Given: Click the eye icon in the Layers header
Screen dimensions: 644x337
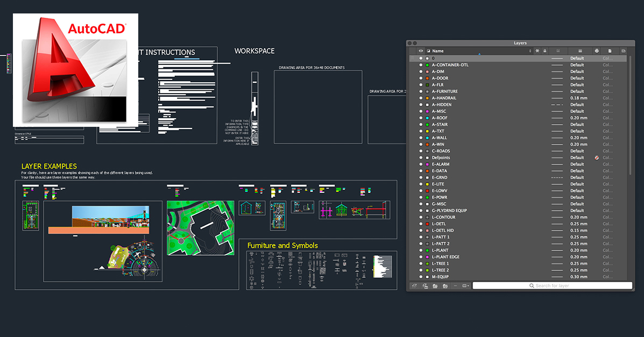Looking at the screenshot, I should 420,51.
